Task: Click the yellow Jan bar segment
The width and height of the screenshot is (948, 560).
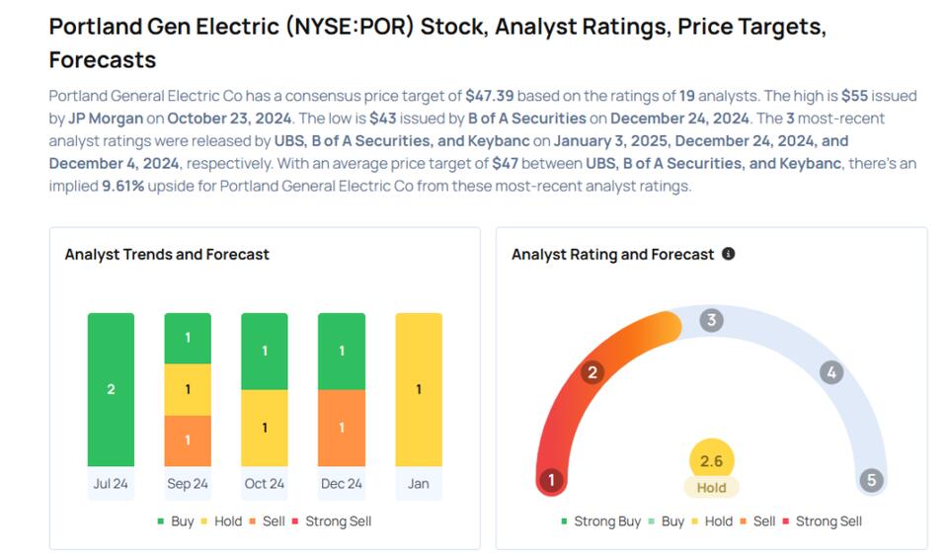Action: click(419, 389)
